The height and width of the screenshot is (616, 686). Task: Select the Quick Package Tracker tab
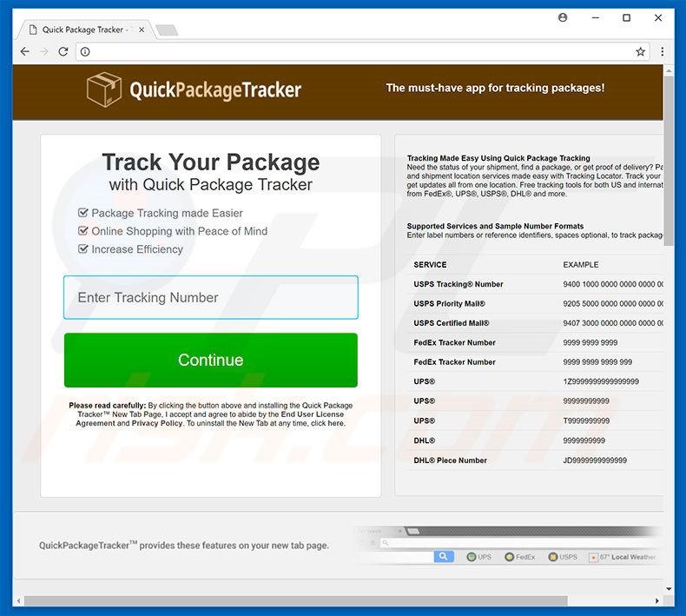pyautogui.click(x=85, y=30)
